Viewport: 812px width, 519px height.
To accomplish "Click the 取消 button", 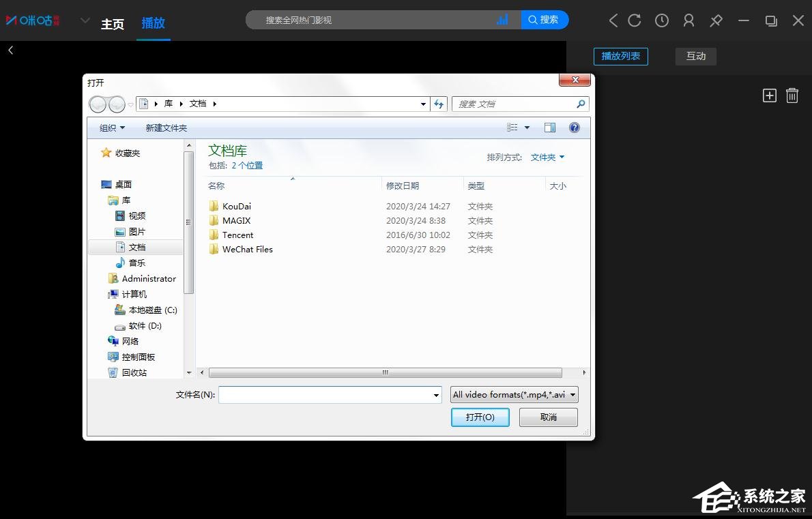I will point(548,417).
